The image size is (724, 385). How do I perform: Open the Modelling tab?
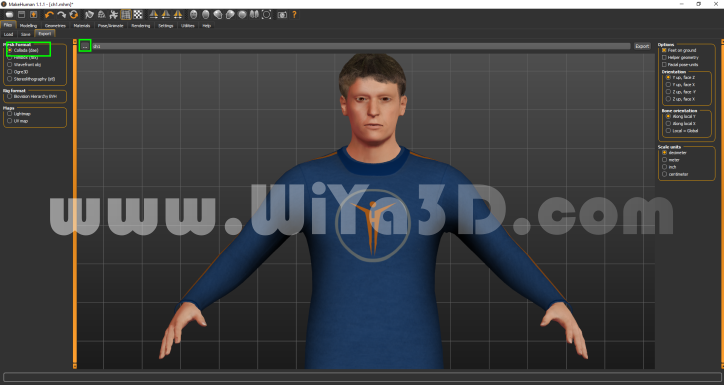pos(28,25)
